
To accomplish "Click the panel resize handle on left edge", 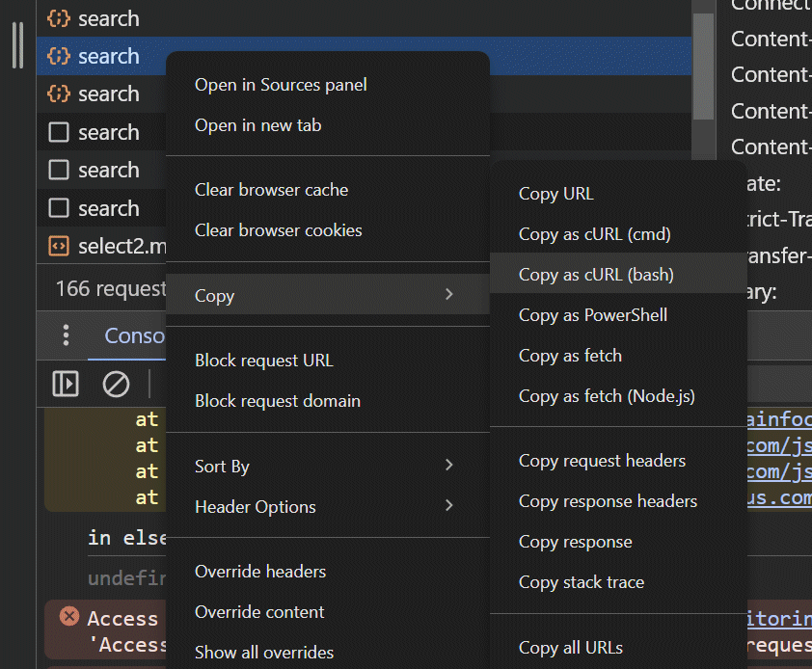I will point(17,45).
